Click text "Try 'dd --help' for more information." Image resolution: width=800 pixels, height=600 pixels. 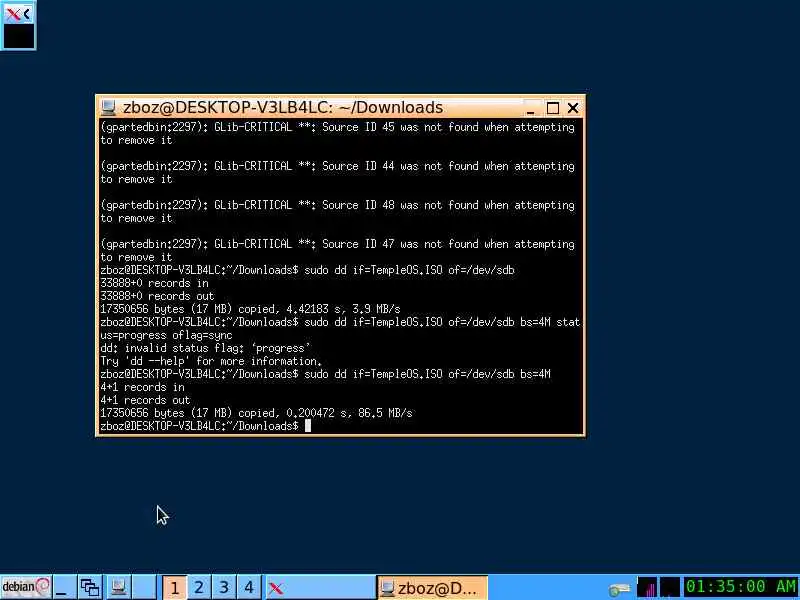click(x=211, y=361)
